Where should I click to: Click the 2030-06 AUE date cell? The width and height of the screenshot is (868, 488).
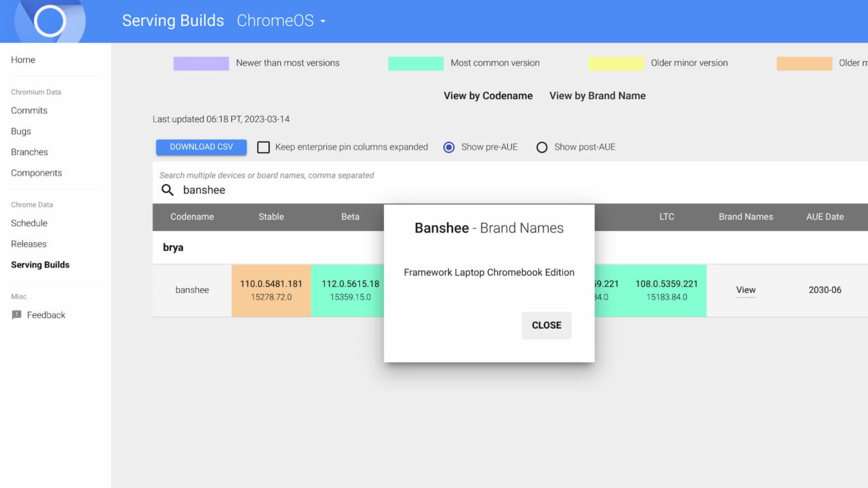825,290
